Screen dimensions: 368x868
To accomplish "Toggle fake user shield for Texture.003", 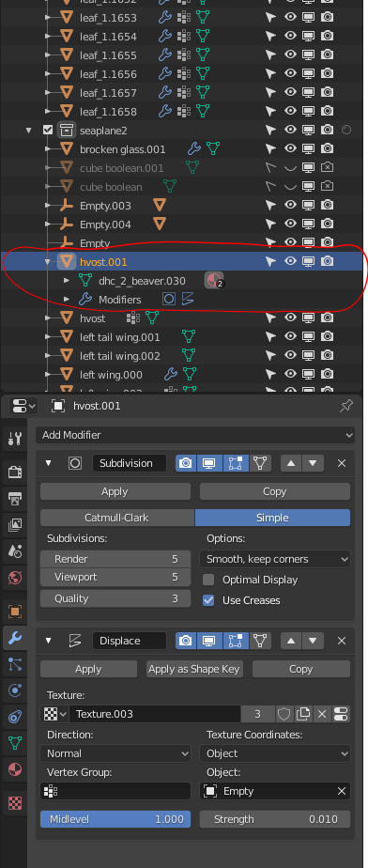I will (x=284, y=714).
